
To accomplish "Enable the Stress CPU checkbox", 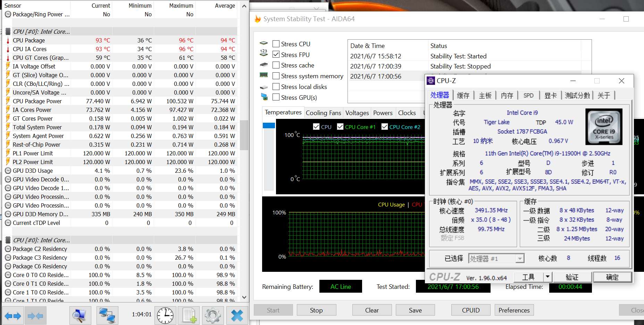I will click(276, 44).
